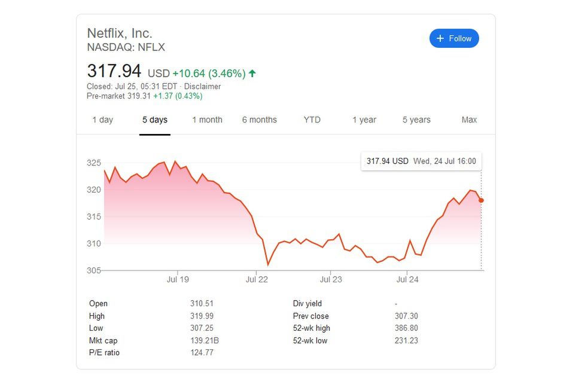Viewport: 588px width, 378px height.
Task: Open the YTD chart range
Action: [312, 120]
